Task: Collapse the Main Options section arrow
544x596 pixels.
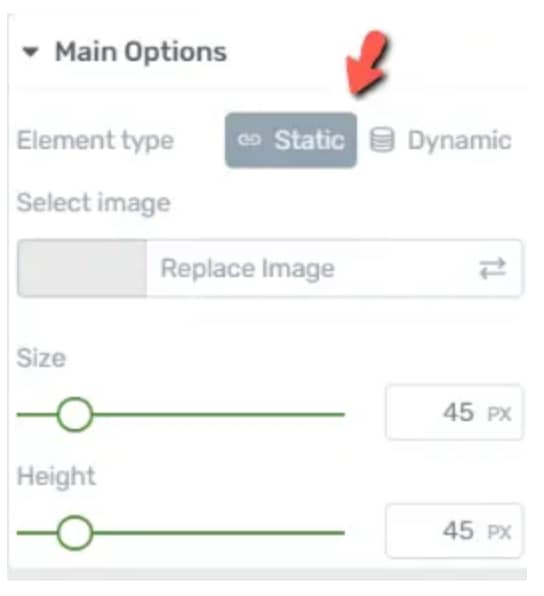Action: [x=30, y=51]
